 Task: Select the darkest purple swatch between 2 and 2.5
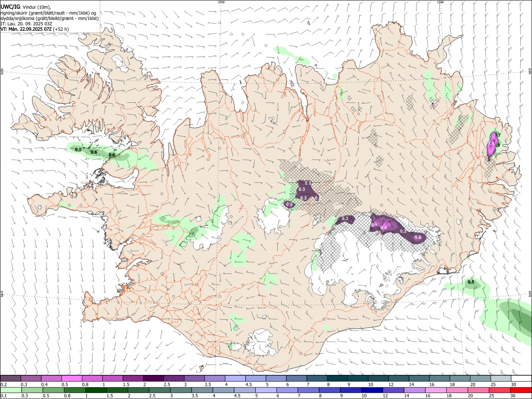[x=154, y=378]
